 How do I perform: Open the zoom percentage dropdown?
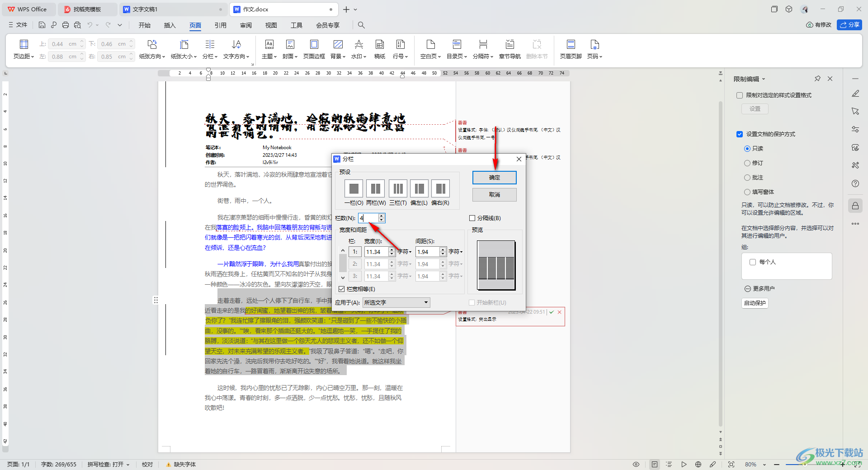764,465
